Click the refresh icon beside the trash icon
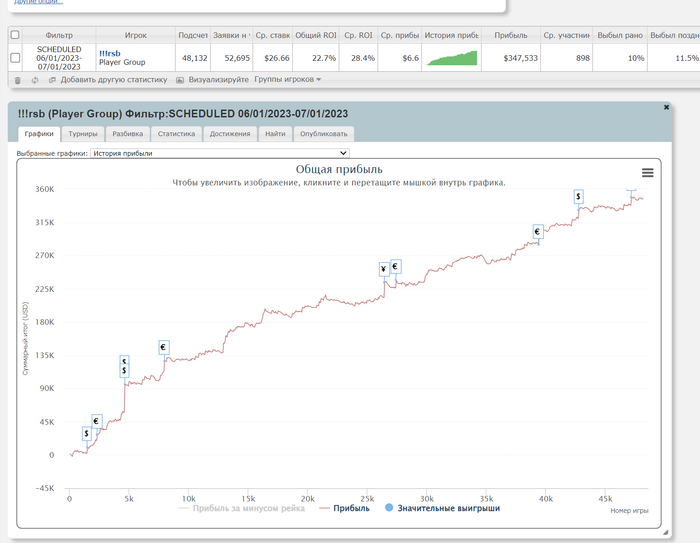 click(x=35, y=80)
